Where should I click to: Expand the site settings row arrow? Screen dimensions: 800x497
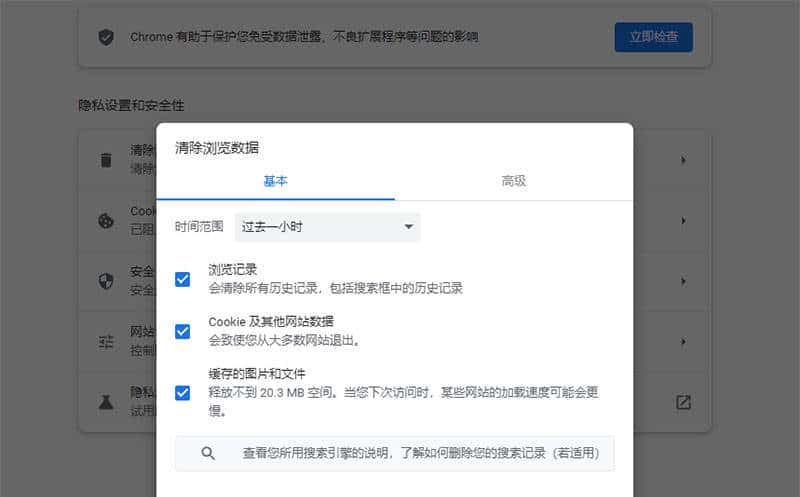click(x=683, y=341)
